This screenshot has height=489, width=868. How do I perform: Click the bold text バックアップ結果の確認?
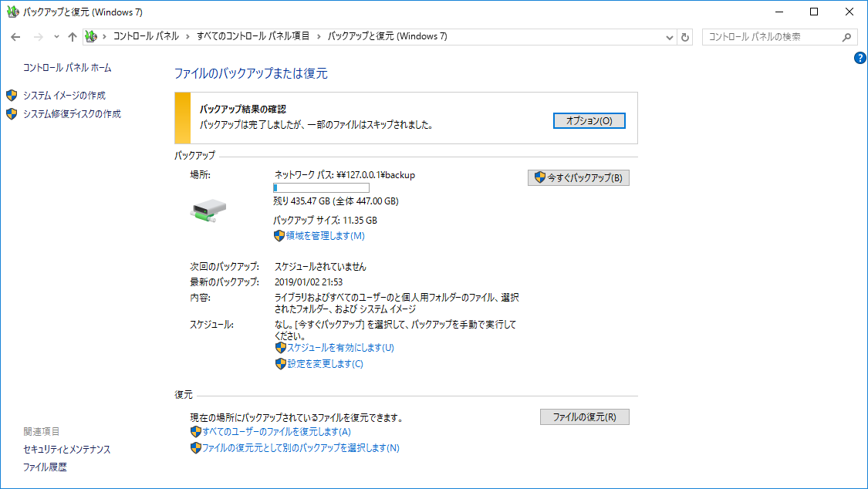pyautogui.click(x=243, y=109)
